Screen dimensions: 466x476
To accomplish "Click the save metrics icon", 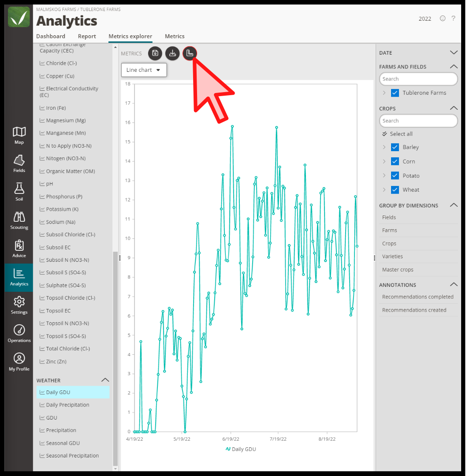I will pos(155,53).
